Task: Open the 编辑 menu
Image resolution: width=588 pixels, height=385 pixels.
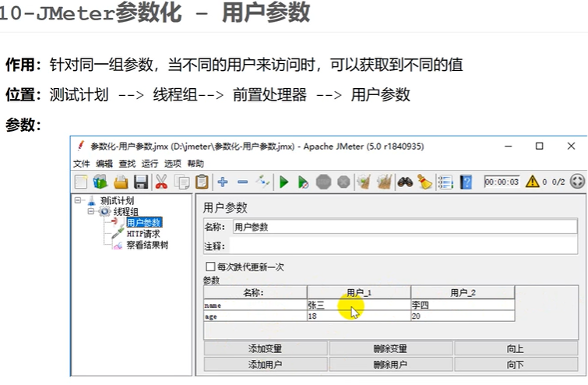Action: point(104,164)
